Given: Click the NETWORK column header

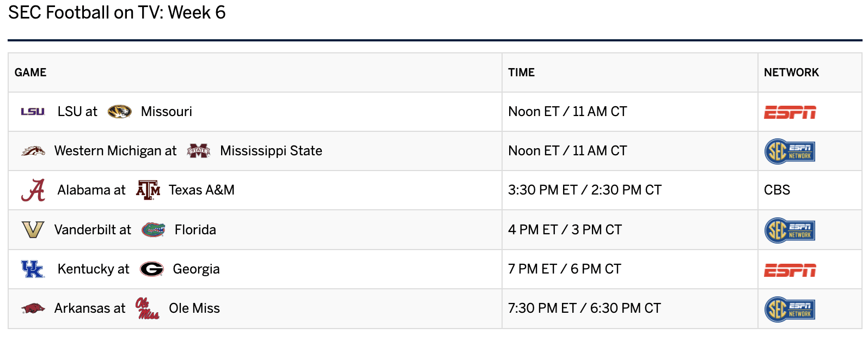Looking at the screenshot, I should coord(791,72).
